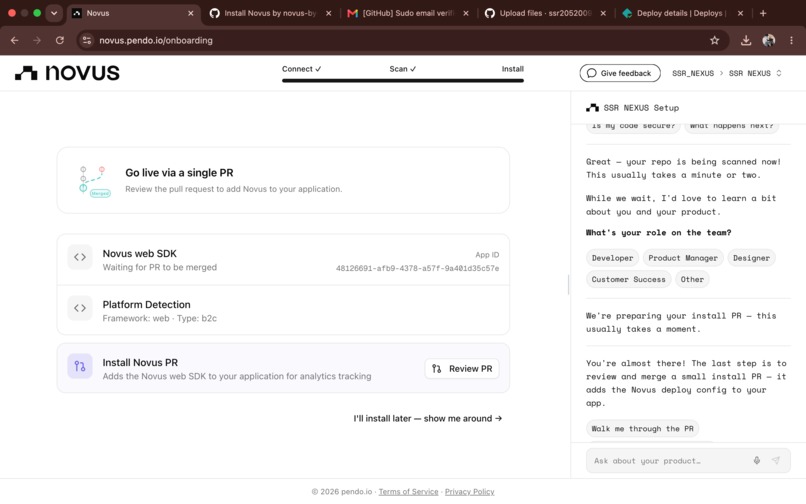Open the Chrome three-dot menu
Image resolution: width=806 pixels, height=504 pixels.
(791, 40)
